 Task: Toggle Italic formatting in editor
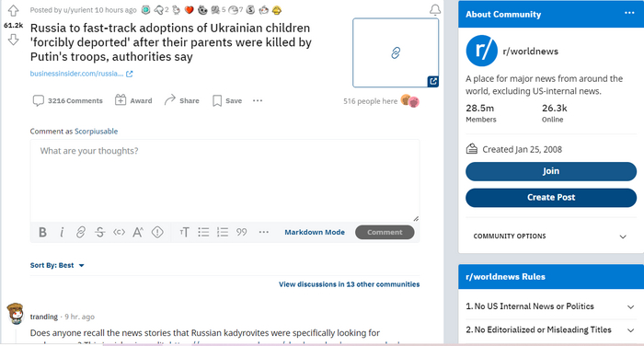point(62,232)
